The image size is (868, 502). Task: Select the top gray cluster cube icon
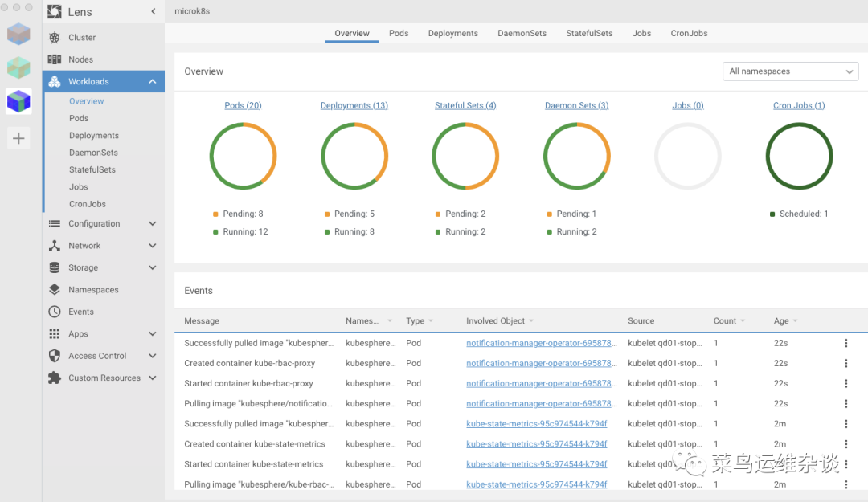tap(18, 34)
